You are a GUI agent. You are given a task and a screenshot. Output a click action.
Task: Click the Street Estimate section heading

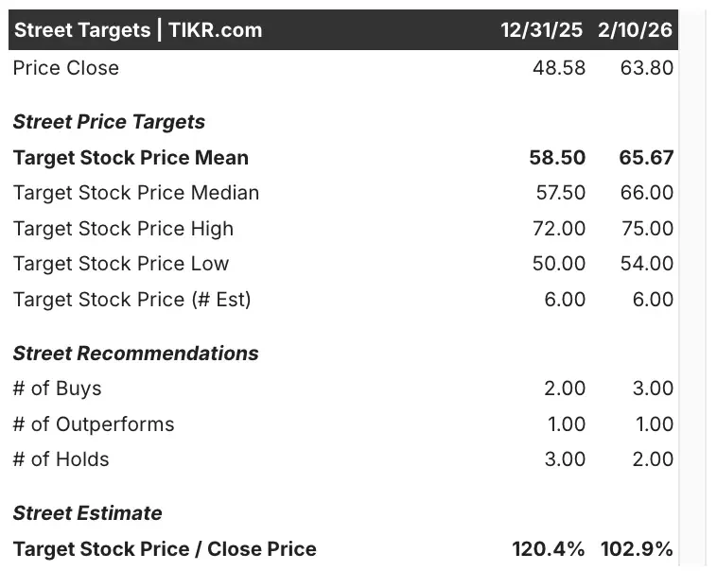[87, 513]
